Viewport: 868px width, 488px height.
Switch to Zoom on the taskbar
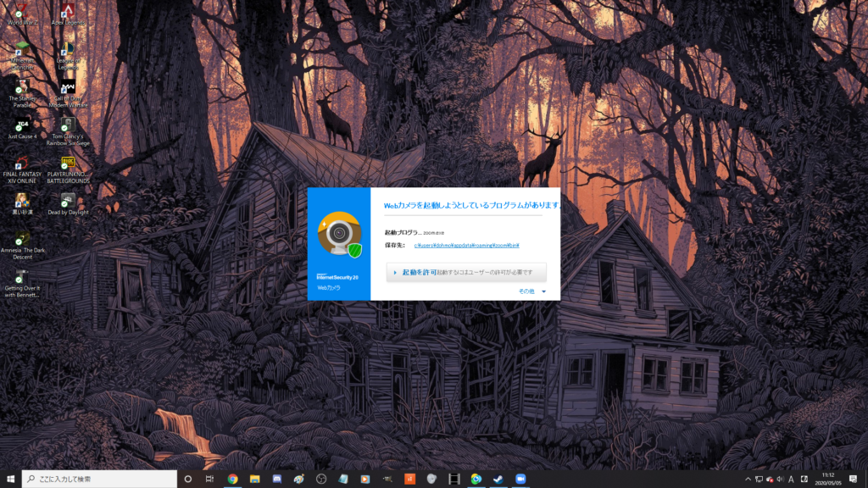[x=520, y=480]
